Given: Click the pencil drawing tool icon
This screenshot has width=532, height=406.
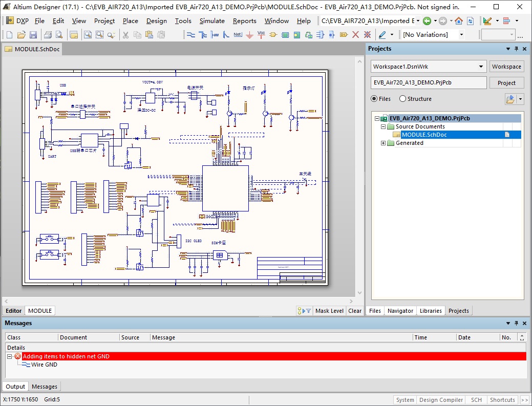Looking at the screenshot, I should tap(382, 35).
